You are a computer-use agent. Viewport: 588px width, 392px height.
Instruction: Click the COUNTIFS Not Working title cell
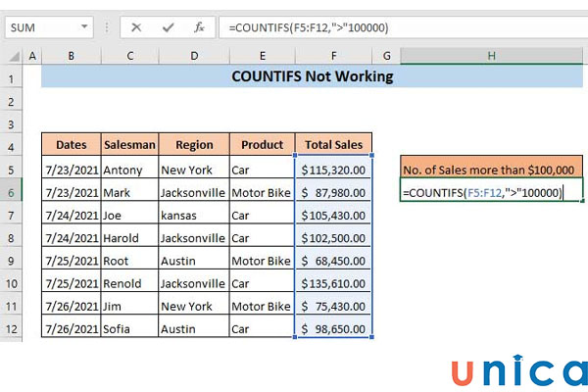click(x=310, y=76)
